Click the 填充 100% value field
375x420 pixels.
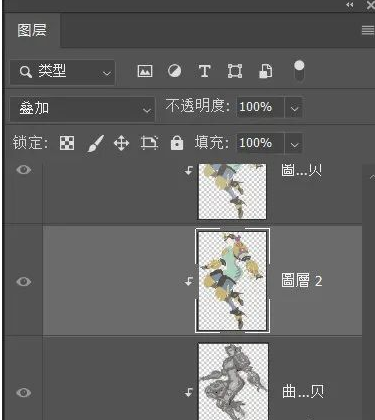click(260, 143)
